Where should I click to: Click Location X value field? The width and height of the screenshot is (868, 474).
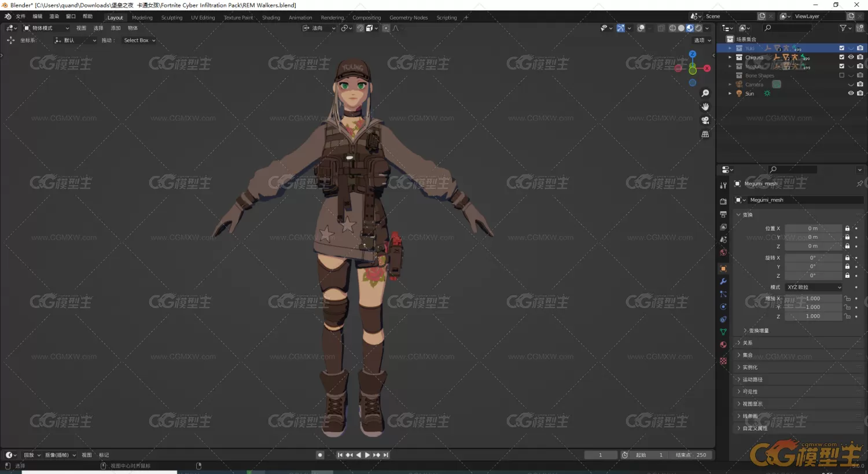coord(813,229)
